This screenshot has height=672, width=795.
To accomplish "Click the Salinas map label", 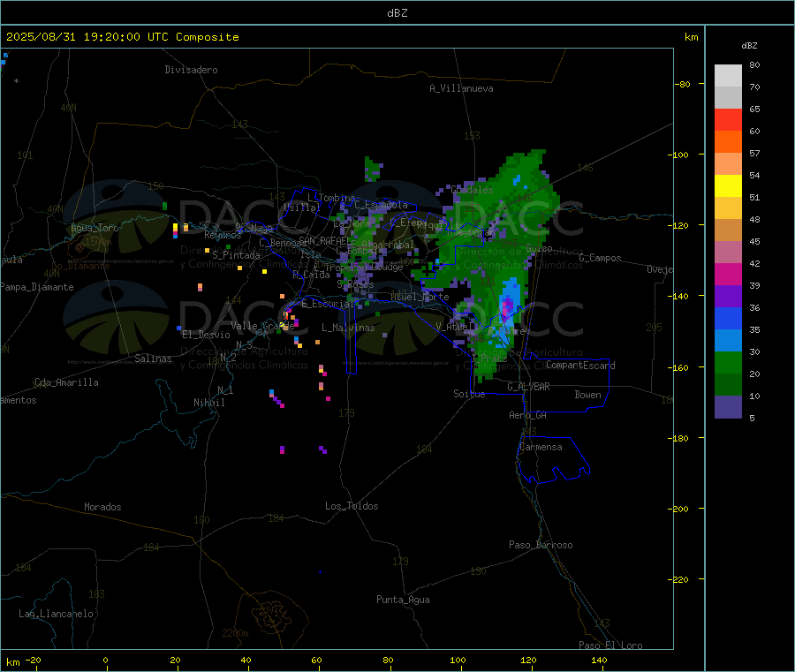I will tap(153, 359).
